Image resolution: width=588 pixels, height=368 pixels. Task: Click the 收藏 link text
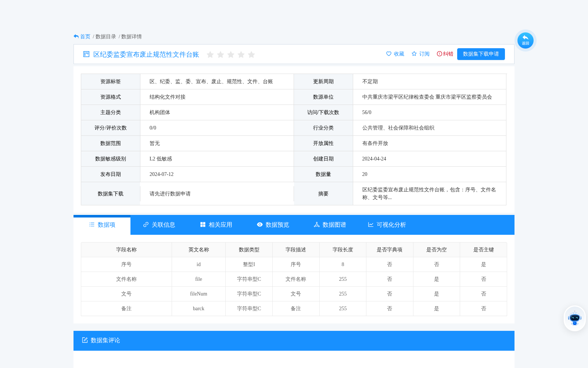point(399,54)
